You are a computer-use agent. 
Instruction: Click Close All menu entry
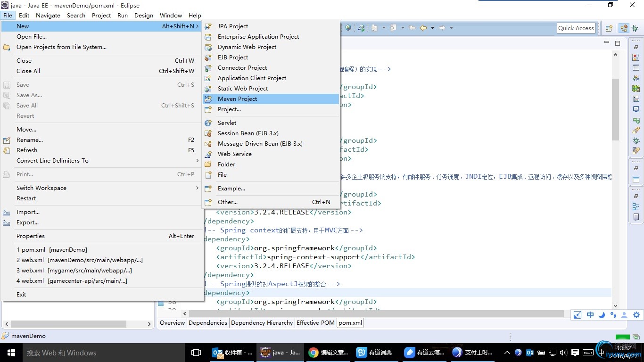pyautogui.click(x=102, y=71)
